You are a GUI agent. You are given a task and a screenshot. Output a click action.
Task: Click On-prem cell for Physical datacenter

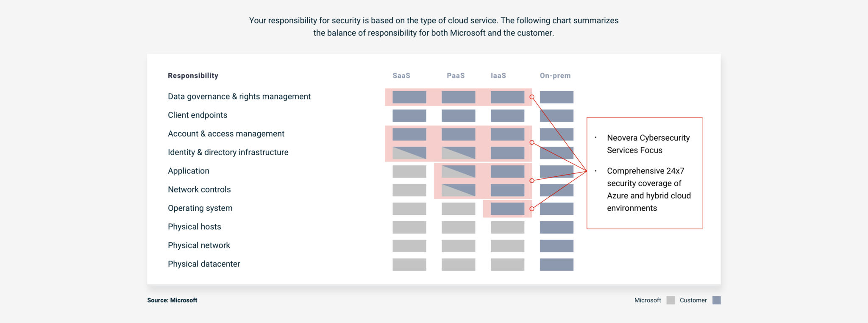pos(556,265)
